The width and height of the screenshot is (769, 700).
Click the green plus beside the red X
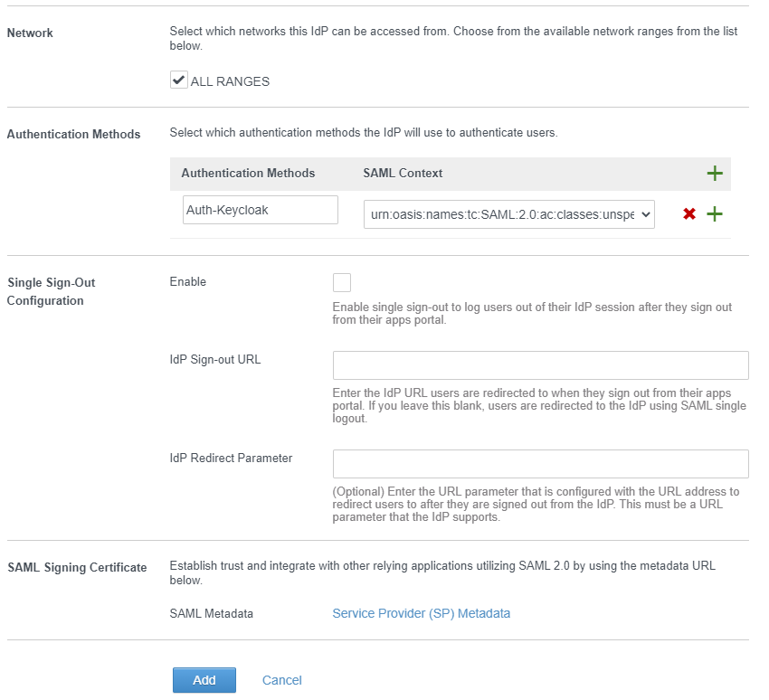[x=715, y=213]
